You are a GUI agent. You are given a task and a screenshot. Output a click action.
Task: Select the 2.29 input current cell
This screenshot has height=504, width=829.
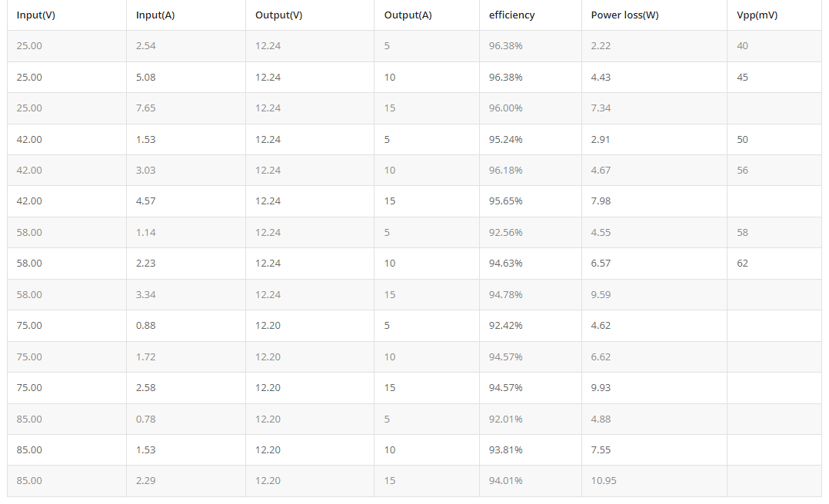click(145, 481)
